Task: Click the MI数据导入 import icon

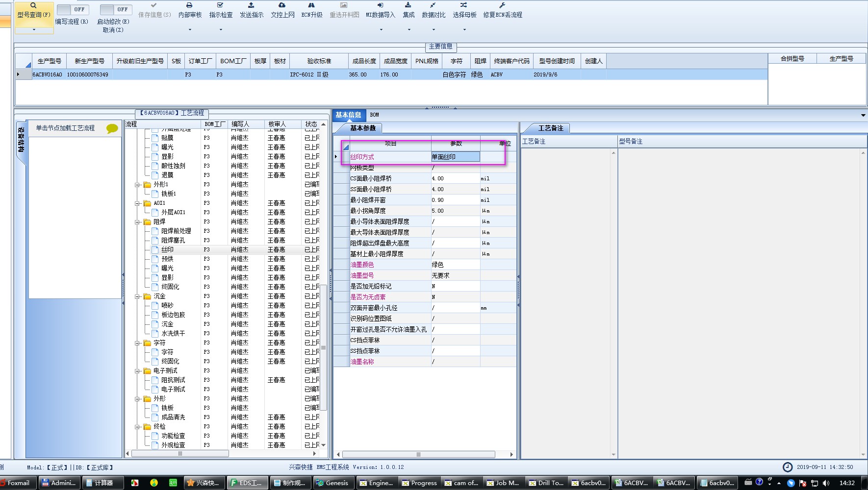Action: point(380,5)
